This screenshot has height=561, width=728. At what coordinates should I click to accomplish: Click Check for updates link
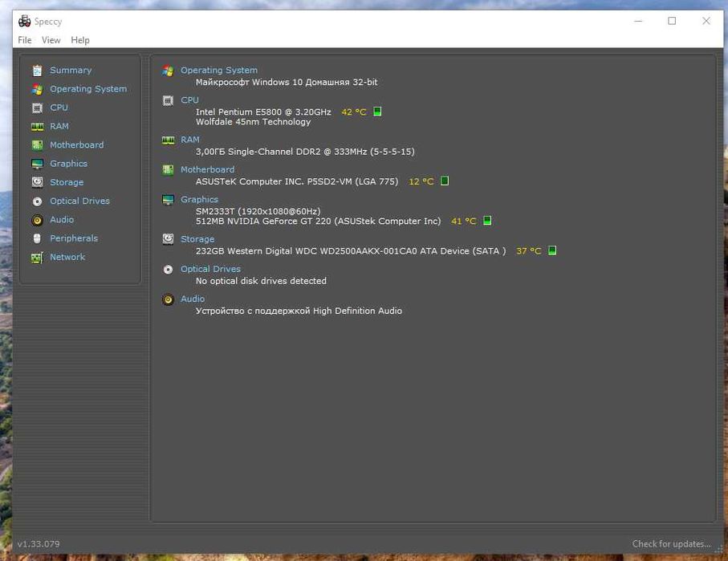tap(671, 543)
